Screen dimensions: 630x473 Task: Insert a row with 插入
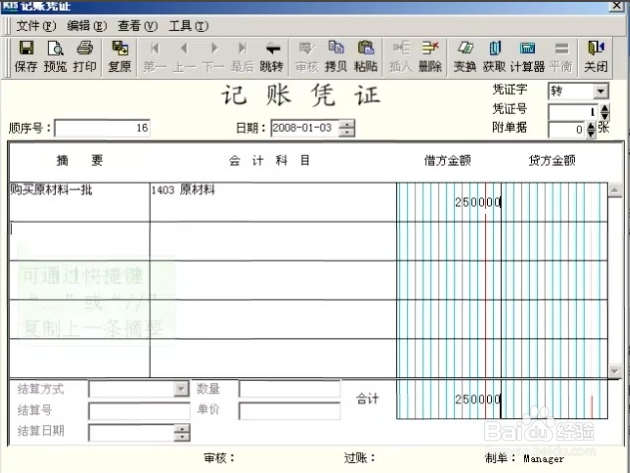[401, 57]
